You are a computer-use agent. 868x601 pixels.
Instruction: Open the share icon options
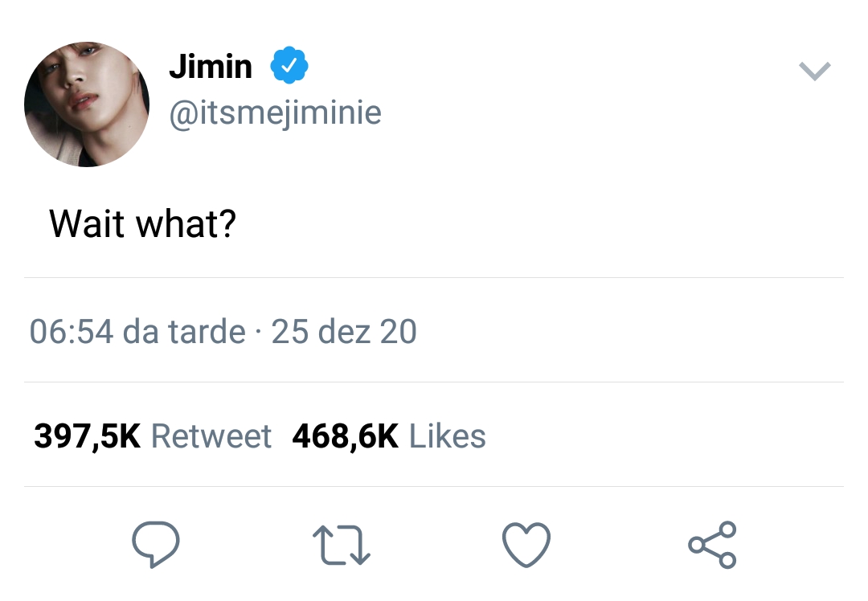[712, 545]
